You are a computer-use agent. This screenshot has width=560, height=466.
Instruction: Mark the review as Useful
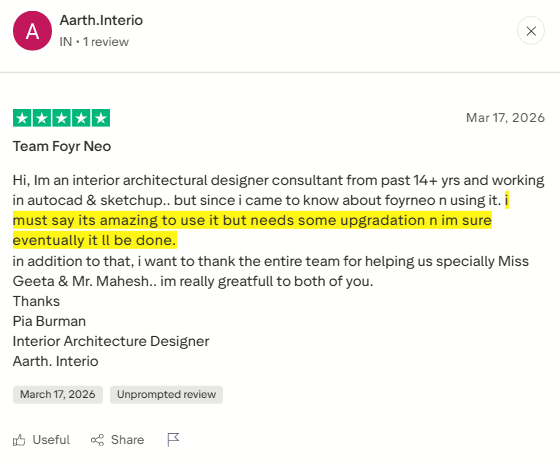pyautogui.click(x=41, y=440)
